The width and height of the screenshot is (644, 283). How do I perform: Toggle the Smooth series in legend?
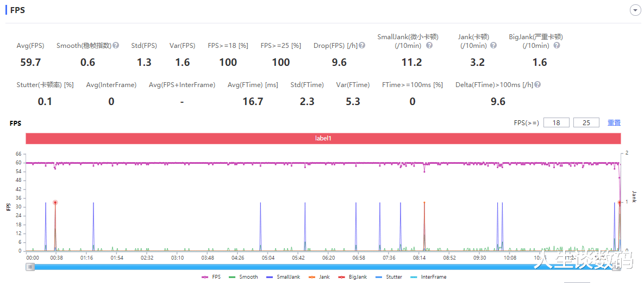(x=243, y=277)
